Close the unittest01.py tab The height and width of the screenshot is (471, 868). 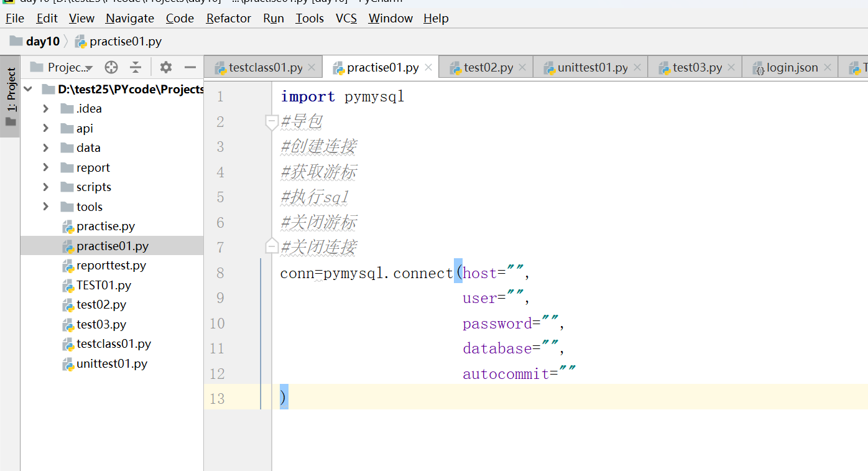(637, 67)
